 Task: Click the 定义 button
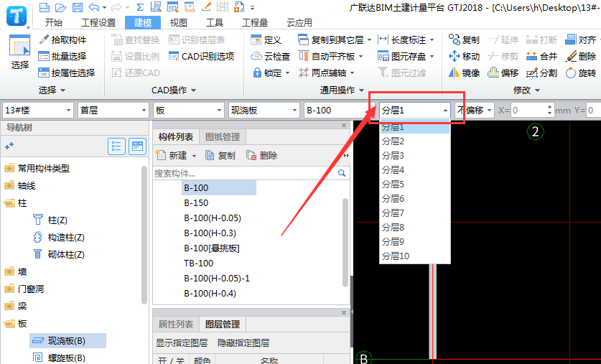click(x=266, y=40)
